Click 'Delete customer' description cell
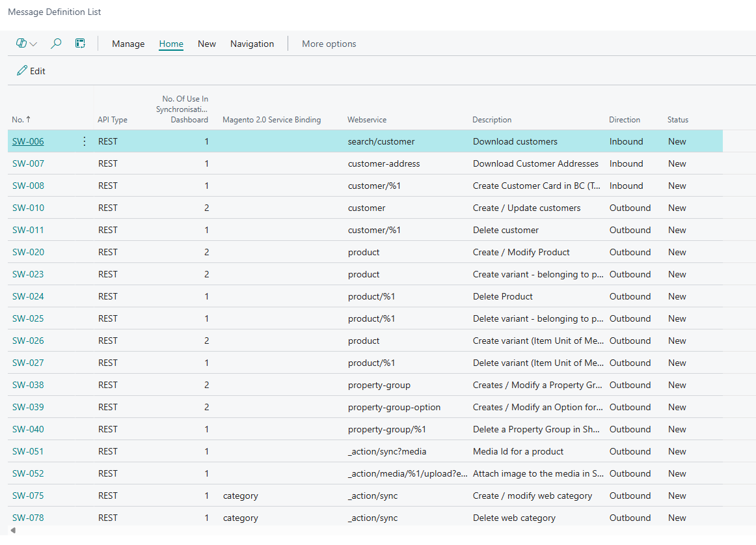This screenshot has height=545, width=756. tap(506, 231)
